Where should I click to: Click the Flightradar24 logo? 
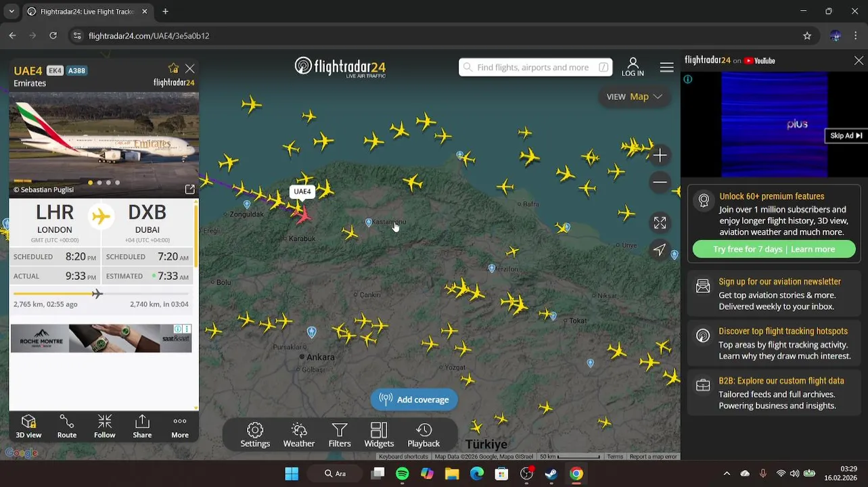point(340,67)
